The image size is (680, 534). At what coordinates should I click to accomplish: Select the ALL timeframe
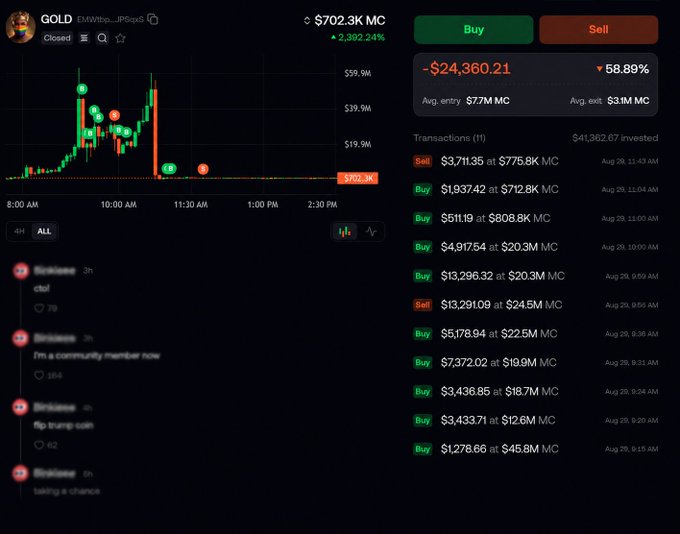point(44,231)
